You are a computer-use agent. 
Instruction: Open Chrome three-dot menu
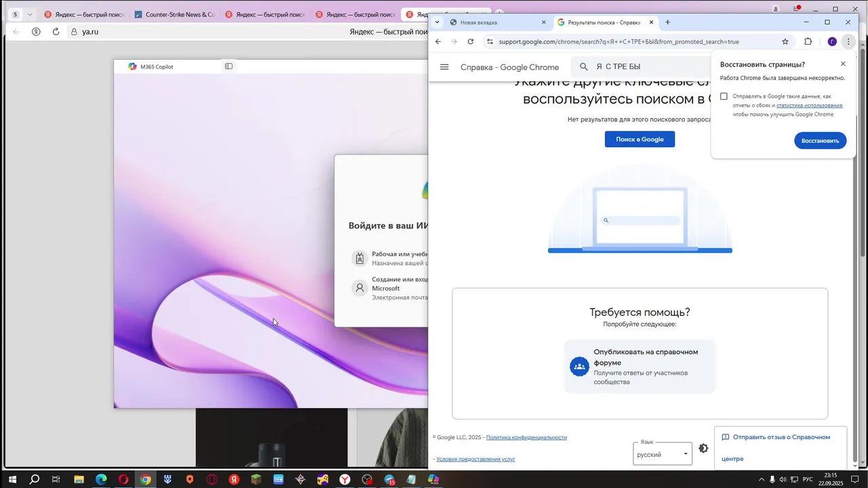pos(848,41)
